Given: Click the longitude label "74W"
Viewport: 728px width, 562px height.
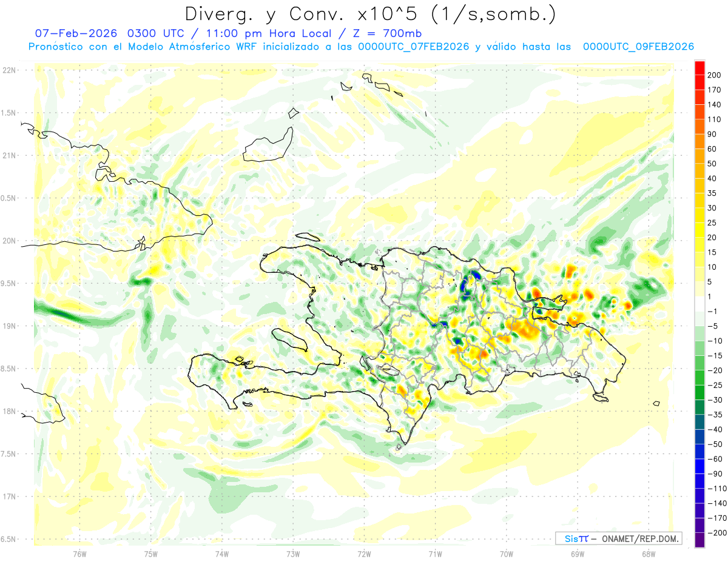Looking at the screenshot, I should coord(222,554).
